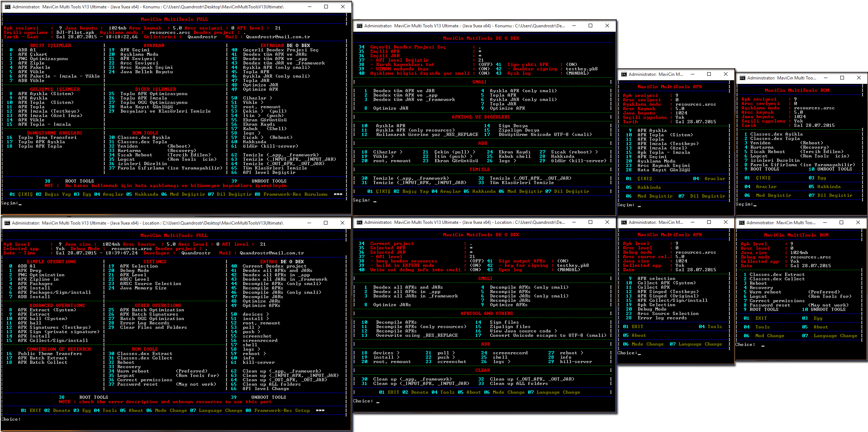Click 'UNROOT TOOLS' in the Turkish FULL window

coord(269,181)
